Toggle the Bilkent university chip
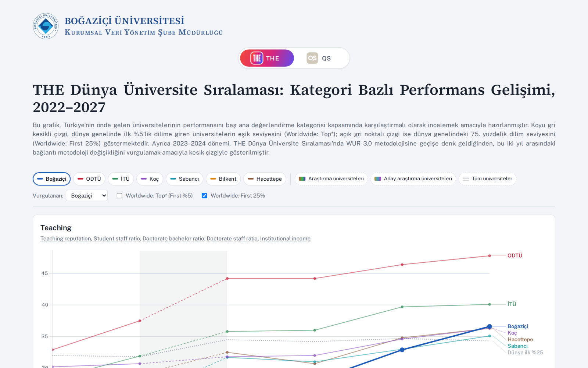 tap(223, 179)
